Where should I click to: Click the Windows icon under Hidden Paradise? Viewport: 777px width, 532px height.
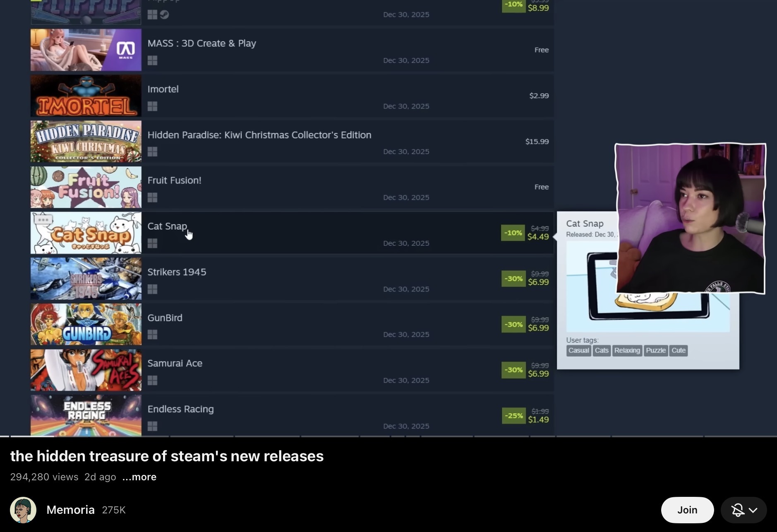click(x=152, y=152)
